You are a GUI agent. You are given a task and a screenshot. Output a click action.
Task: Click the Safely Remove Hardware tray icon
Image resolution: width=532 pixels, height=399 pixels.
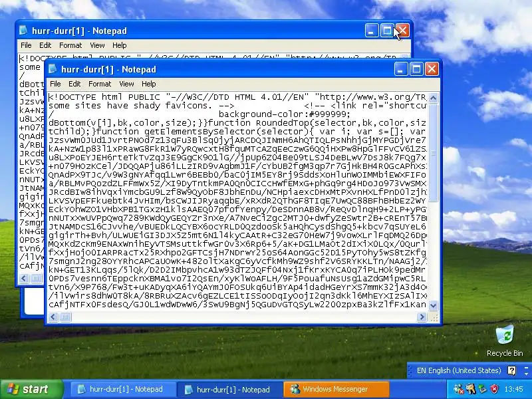click(x=483, y=389)
